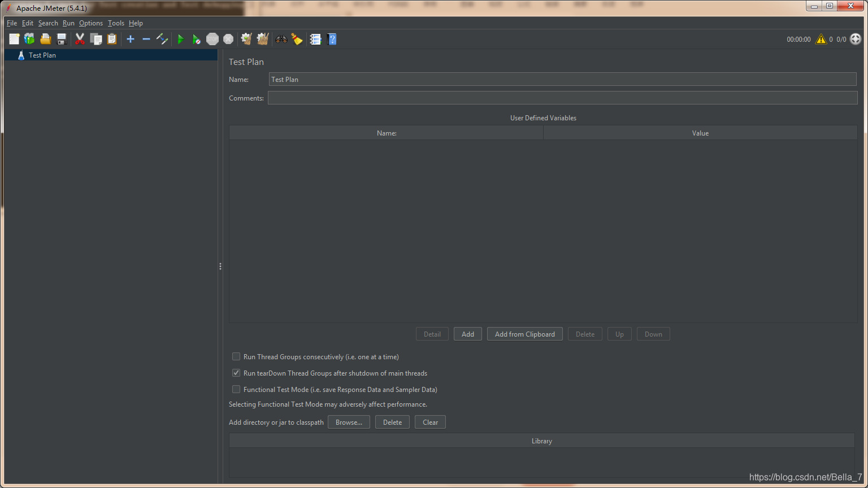Select Test Plan node in tree

pos(42,55)
